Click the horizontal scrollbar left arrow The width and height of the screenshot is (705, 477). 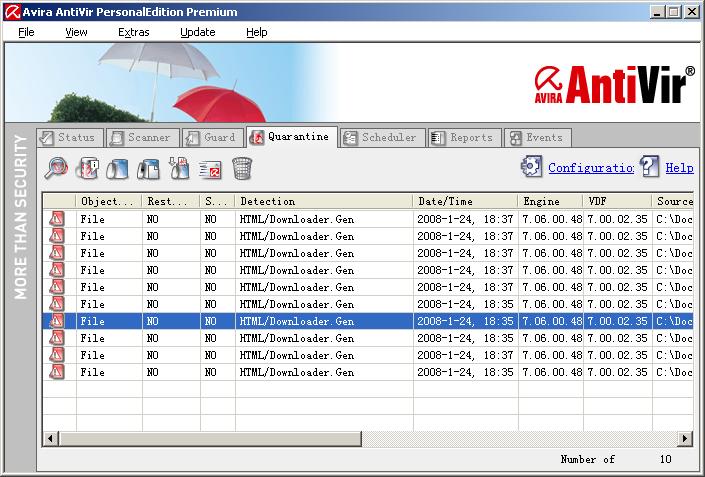coord(50,438)
